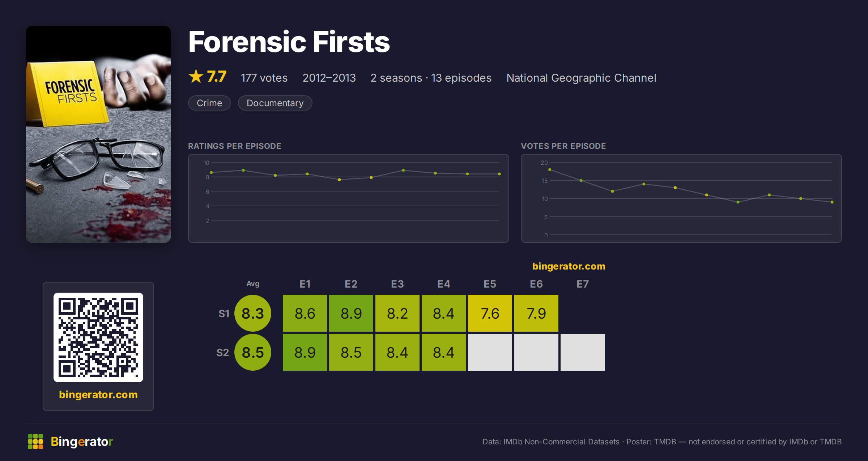Image resolution: width=868 pixels, height=461 pixels.
Task: Click the Ratings Per Episode chart
Action: pos(349,198)
